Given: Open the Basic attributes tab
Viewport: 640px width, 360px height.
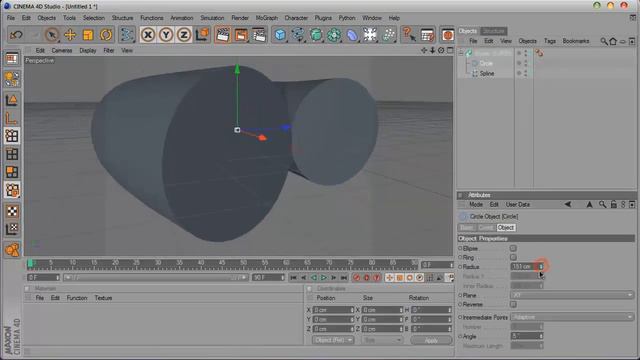Looking at the screenshot, I should 467,228.
